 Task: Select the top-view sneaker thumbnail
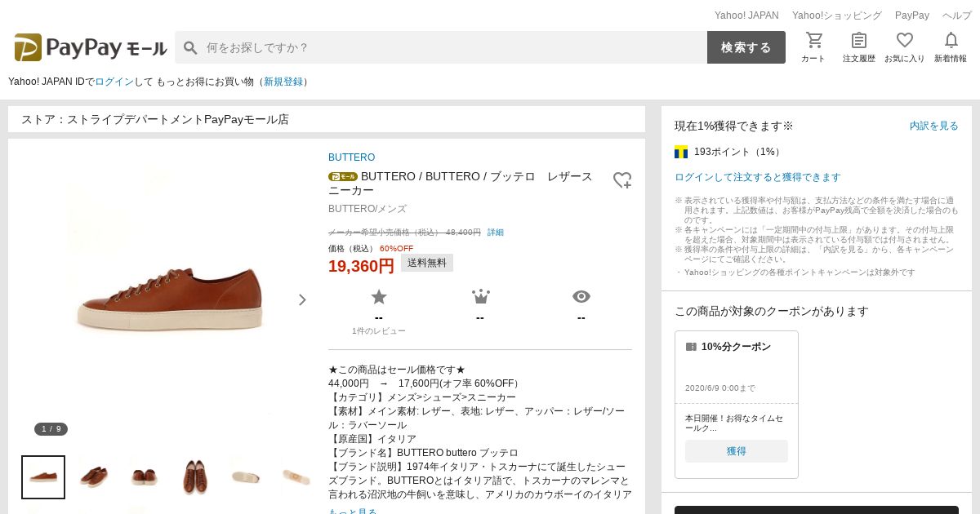tap(195, 477)
